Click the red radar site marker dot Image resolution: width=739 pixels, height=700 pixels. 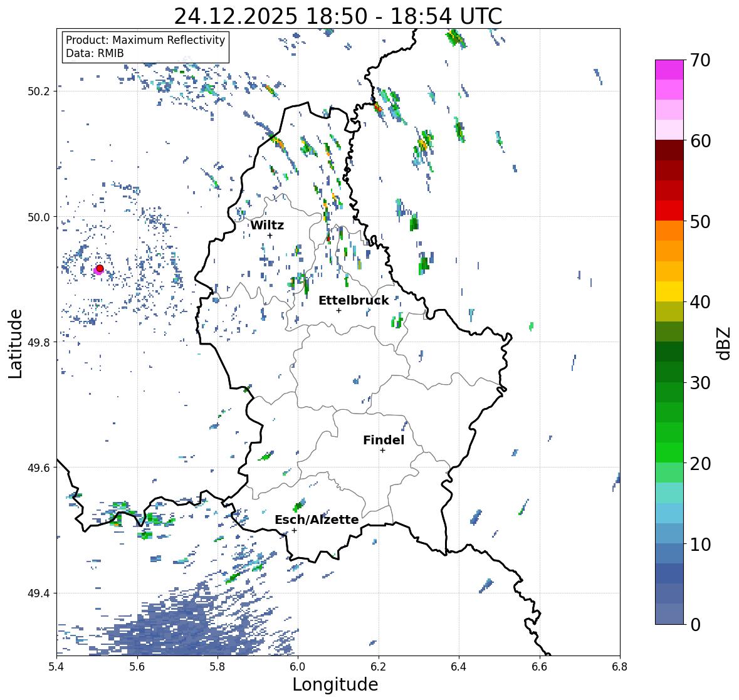pos(100,268)
